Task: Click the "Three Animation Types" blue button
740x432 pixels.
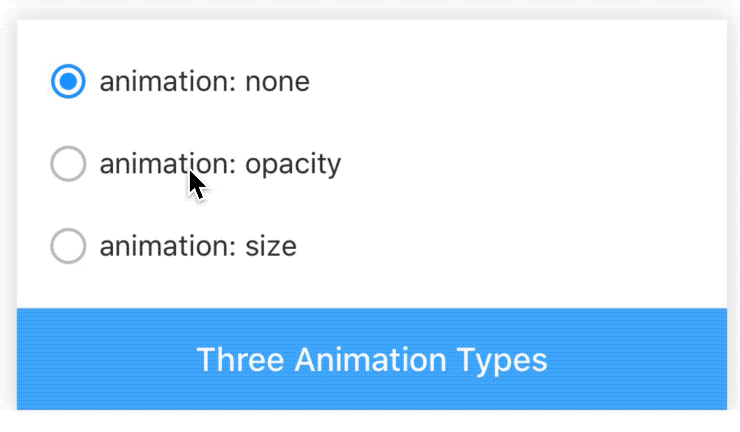Action: [372, 359]
